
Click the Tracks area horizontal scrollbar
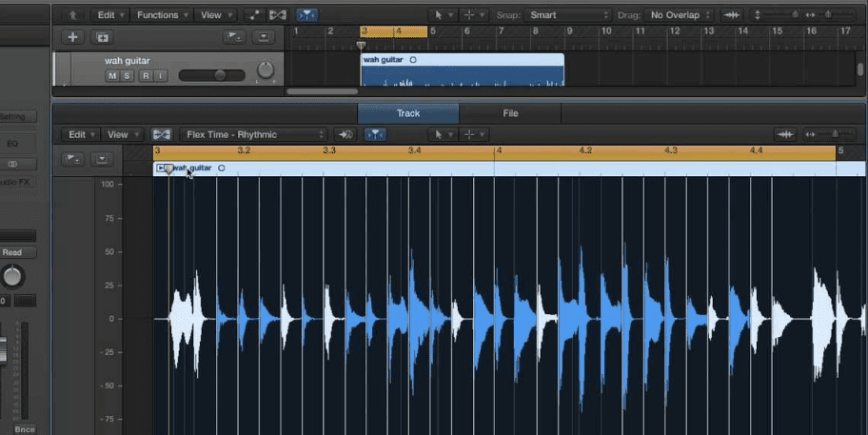323,91
